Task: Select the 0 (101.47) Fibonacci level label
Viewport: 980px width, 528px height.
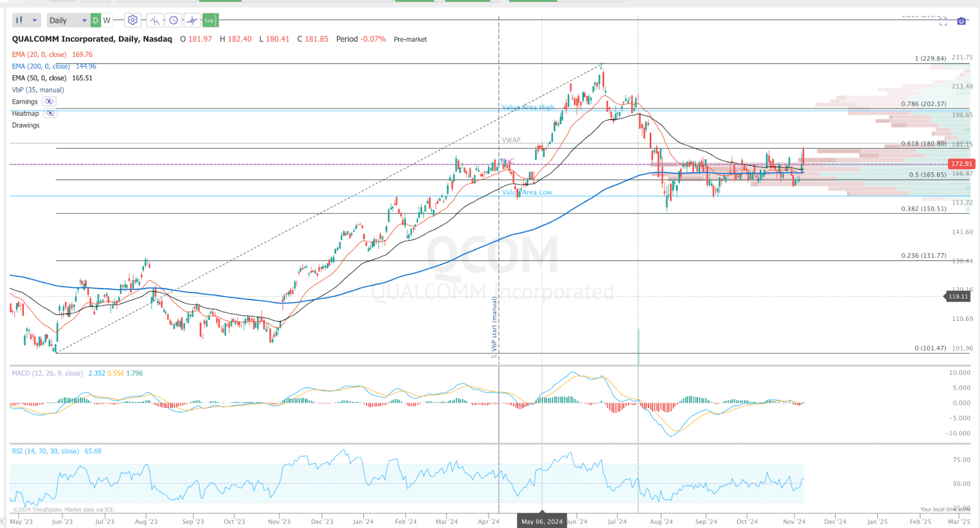Action: [x=930, y=349]
